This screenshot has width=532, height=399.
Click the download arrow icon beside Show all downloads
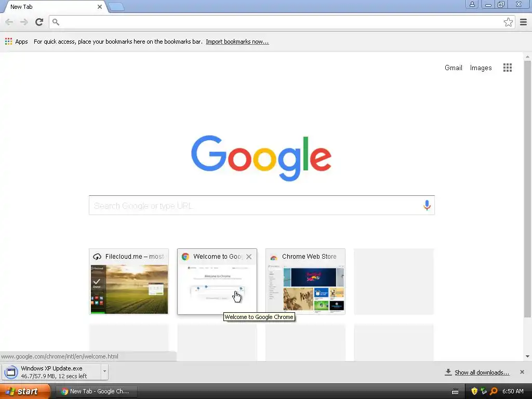point(448,372)
